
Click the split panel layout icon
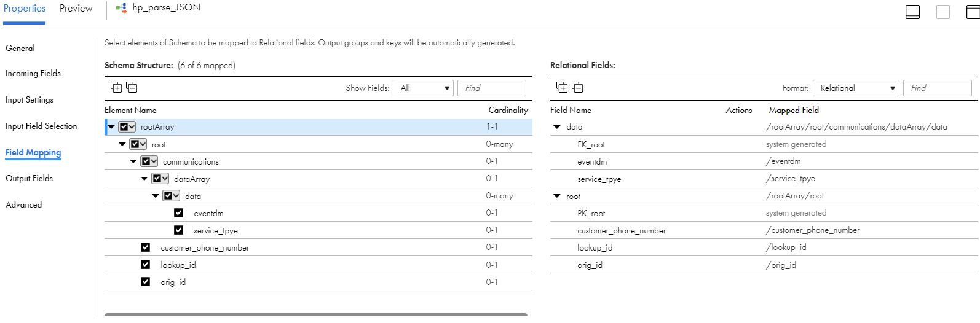pos(942,12)
